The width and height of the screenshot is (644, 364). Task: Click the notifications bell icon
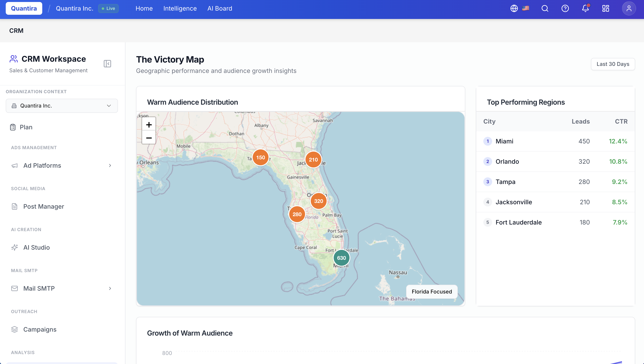pyautogui.click(x=585, y=8)
